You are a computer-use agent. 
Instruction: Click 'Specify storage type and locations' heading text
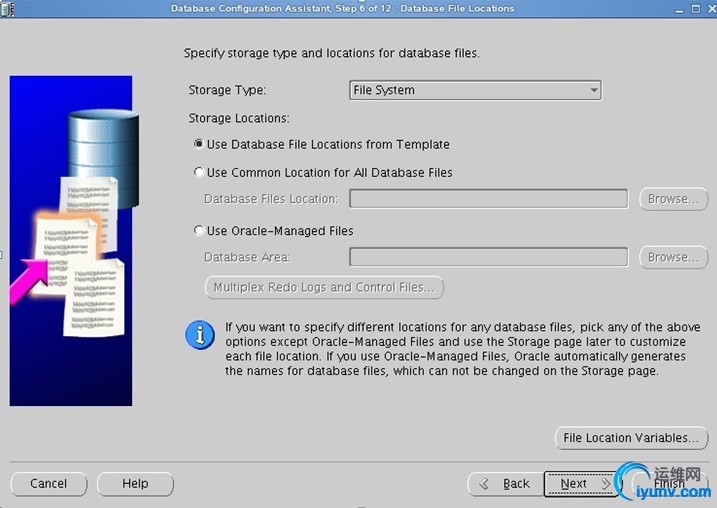pos(332,53)
